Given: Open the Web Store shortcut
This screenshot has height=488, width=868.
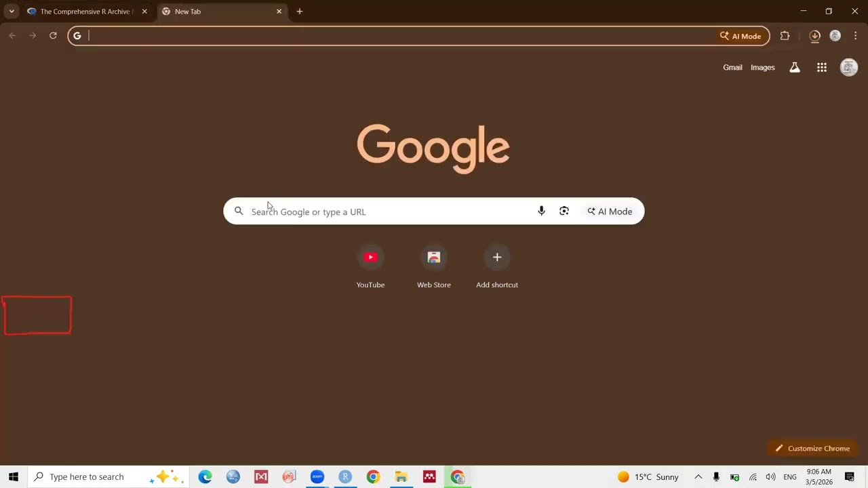Looking at the screenshot, I should click(x=434, y=266).
